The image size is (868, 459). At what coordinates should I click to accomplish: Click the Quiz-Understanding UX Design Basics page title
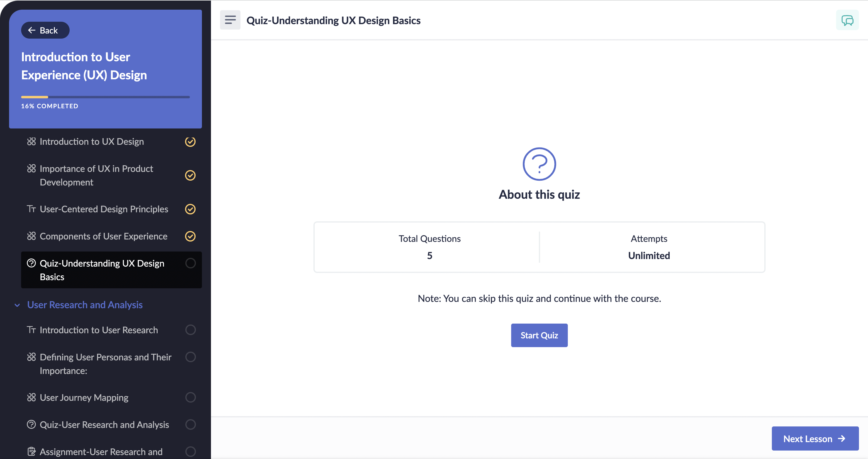click(333, 20)
